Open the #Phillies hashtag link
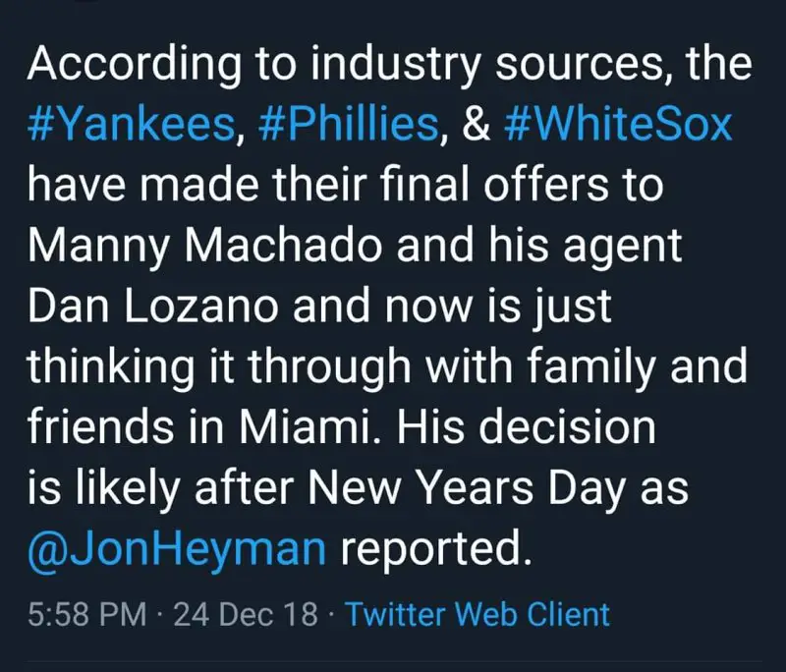The height and width of the screenshot is (672, 786). coord(348,128)
